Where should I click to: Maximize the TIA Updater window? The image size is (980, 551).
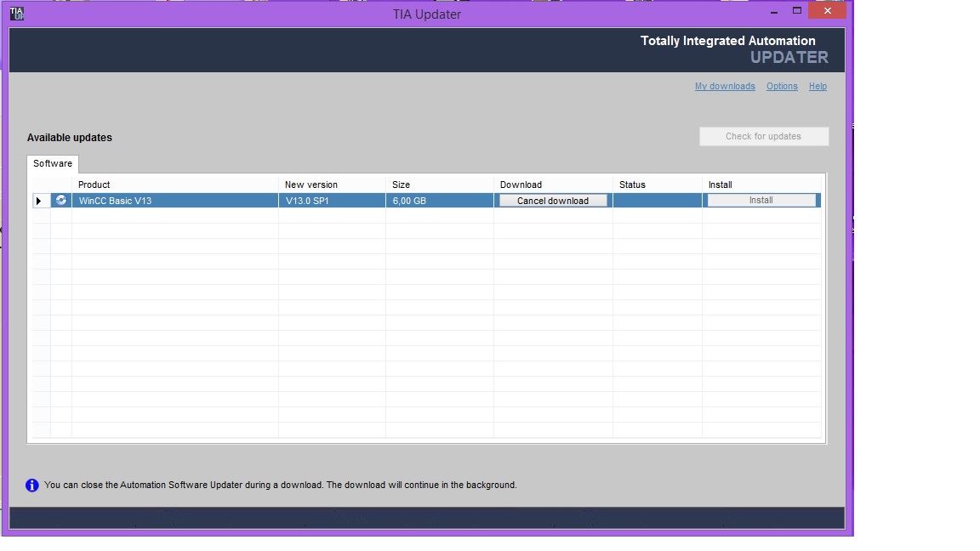[x=797, y=10]
